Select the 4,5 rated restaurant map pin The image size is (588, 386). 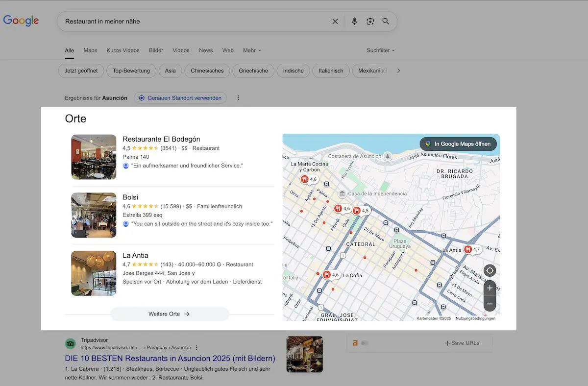pos(357,211)
